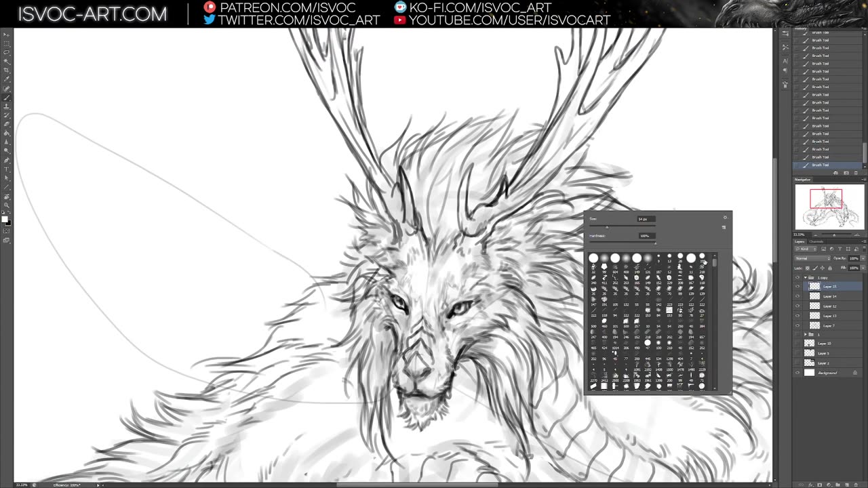Hide Layer 12 visibility eye
The image size is (868, 488).
point(797,306)
